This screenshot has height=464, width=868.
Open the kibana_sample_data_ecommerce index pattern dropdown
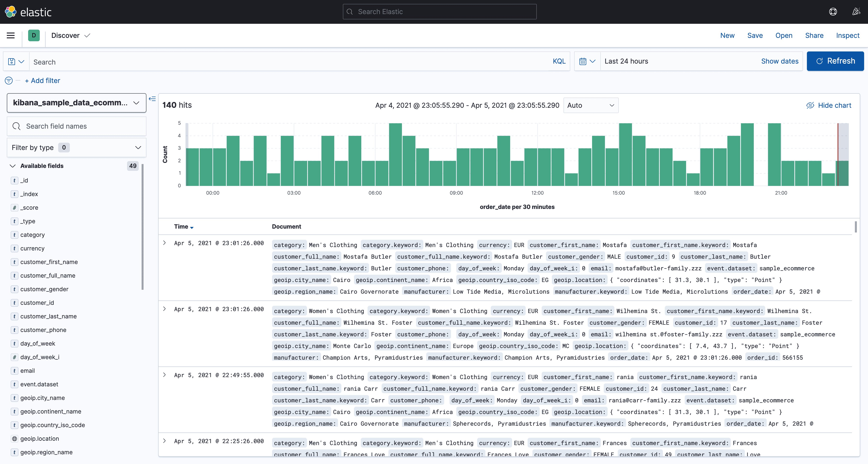click(x=76, y=103)
